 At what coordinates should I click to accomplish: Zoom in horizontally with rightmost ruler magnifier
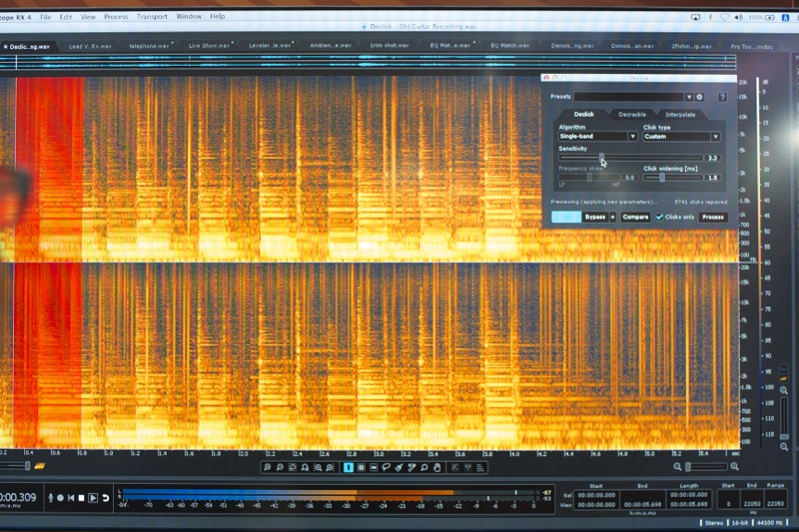click(734, 466)
